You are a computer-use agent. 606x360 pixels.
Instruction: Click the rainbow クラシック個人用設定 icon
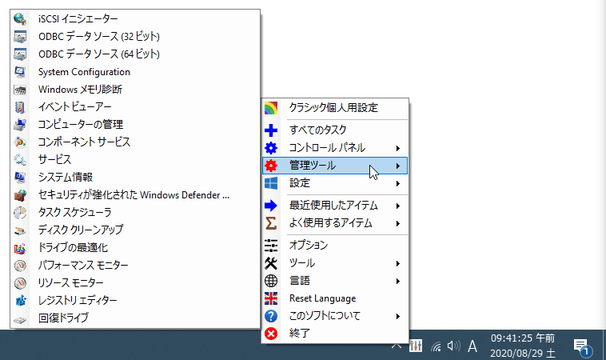click(271, 108)
